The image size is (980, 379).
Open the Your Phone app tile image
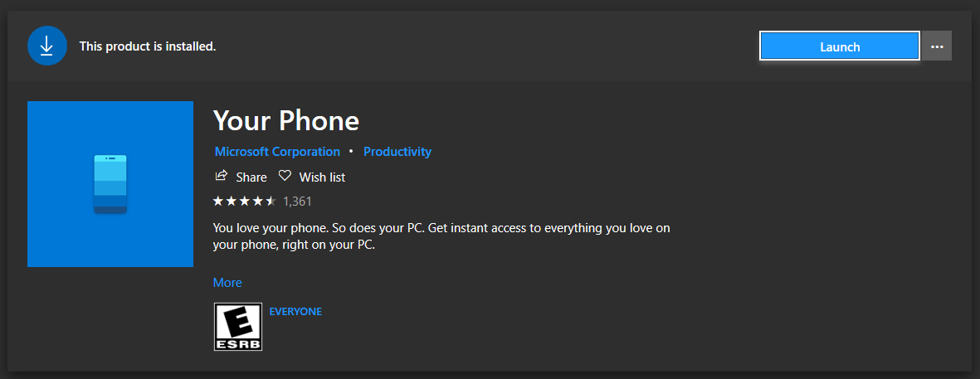pyautogui.click(x=110, y=184)
